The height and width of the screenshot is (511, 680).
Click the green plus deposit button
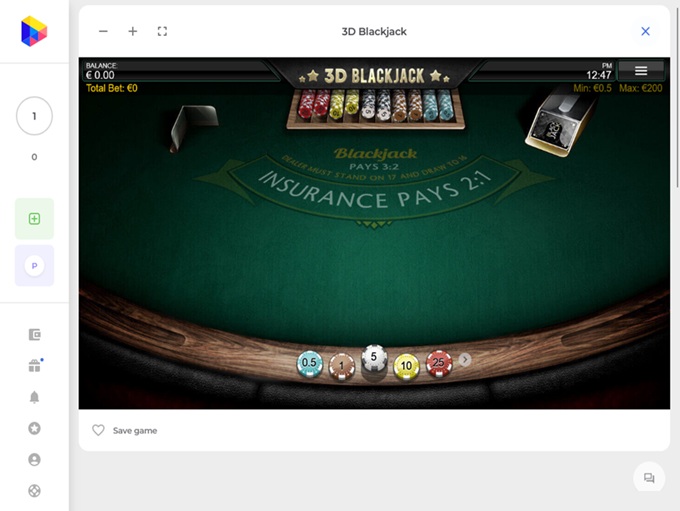tap(34, 218)
